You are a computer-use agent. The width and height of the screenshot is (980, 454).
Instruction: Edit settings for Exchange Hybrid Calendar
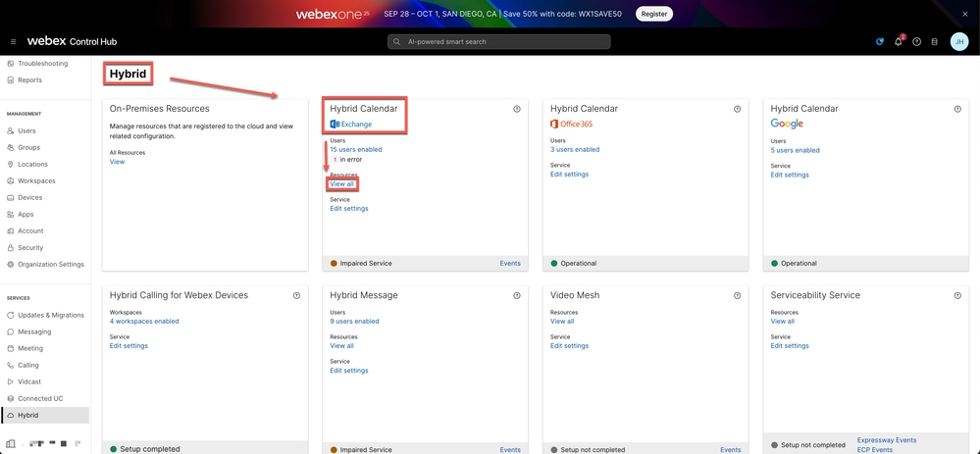[349, 209]
